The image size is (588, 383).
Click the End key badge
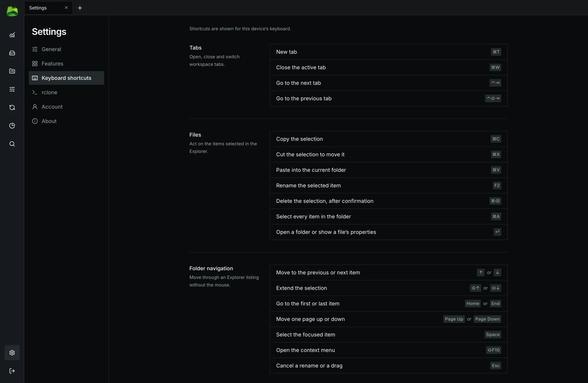(x=495, y=304)
